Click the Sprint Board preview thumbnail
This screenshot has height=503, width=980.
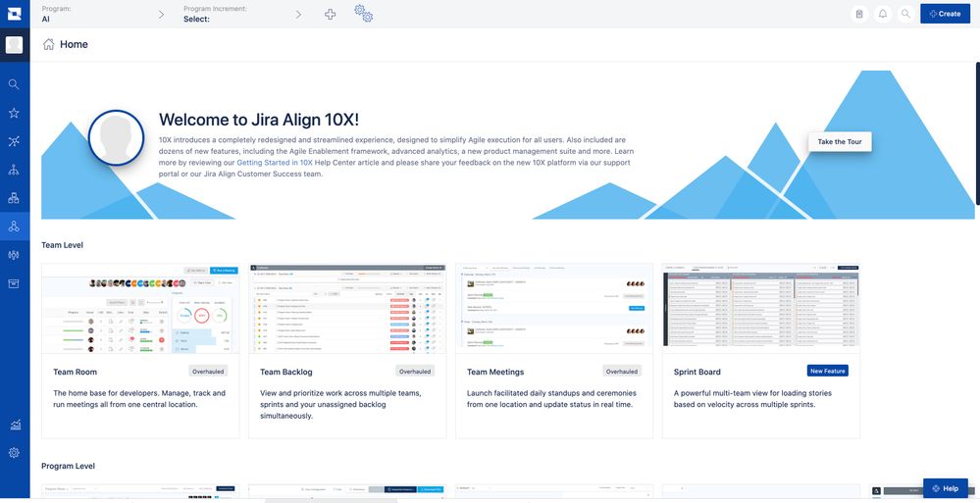coord(761,309)
